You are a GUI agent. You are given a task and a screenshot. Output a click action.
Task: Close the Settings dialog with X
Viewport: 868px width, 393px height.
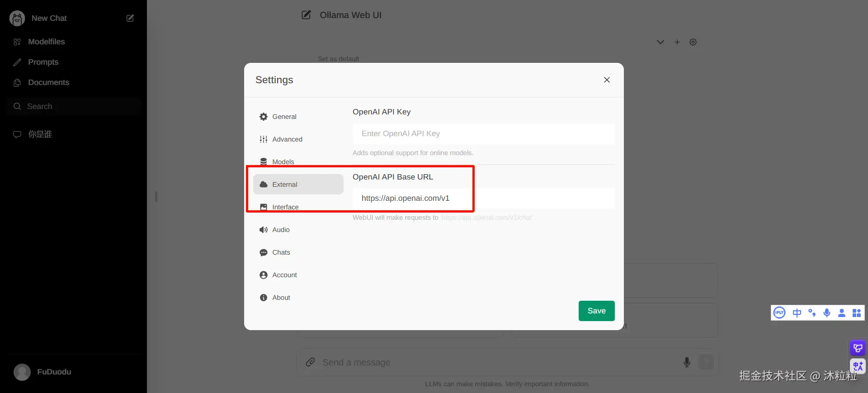click(607, 80)
